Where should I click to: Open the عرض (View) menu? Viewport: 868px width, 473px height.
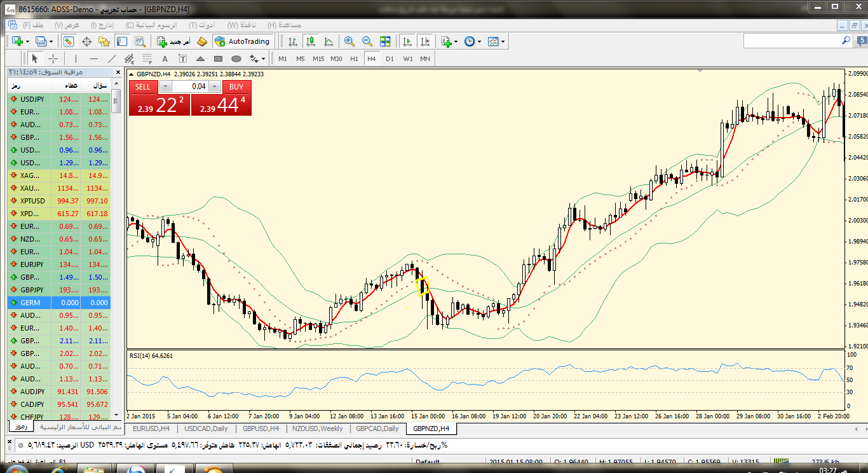coord(67,25)
